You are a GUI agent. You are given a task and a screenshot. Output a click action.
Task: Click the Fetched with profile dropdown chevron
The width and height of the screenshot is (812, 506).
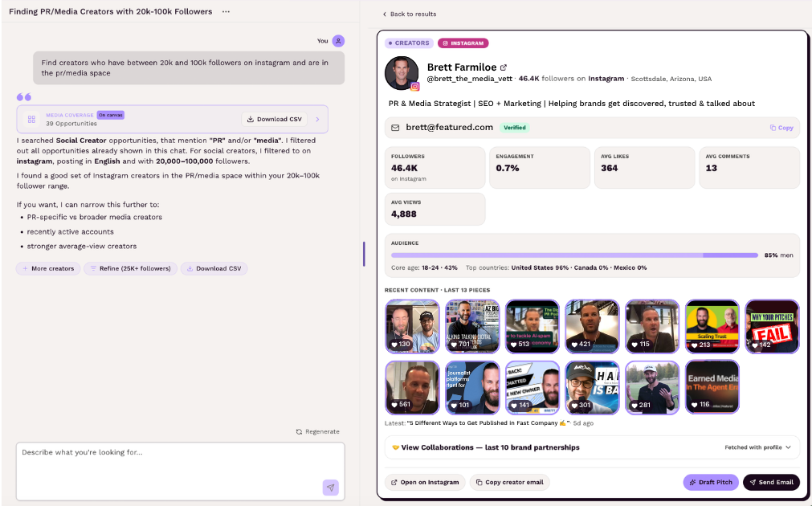pyautogui.click(x=788, y=447)
